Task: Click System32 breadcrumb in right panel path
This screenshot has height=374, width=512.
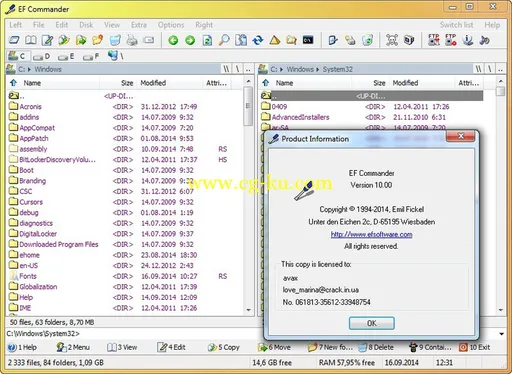Action: point(337,69)
